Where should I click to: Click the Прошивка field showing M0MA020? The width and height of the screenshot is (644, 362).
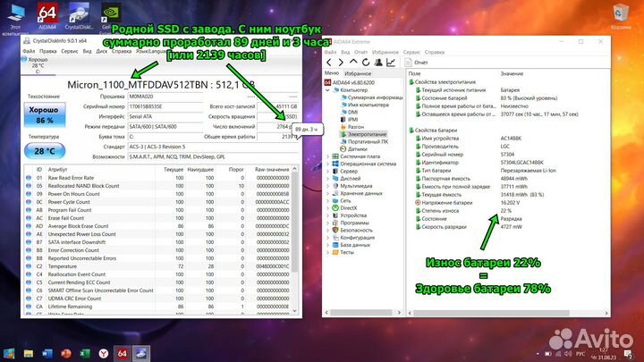coord(165,97)
